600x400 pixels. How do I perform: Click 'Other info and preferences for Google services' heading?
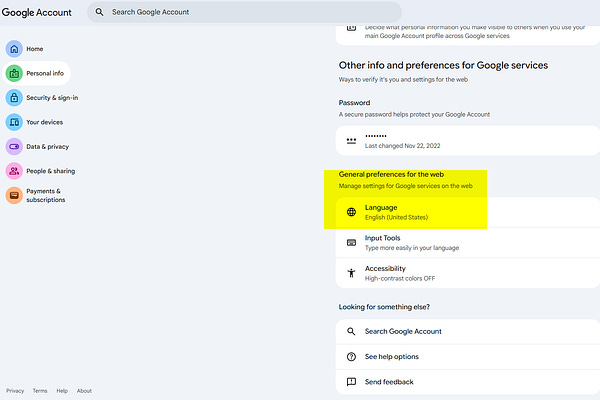pos(443,65)
